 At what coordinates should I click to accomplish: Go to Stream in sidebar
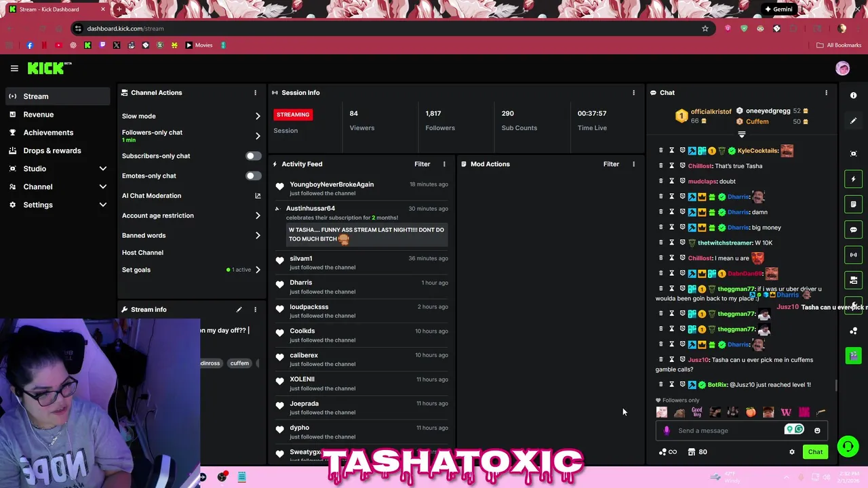point(57,96)
